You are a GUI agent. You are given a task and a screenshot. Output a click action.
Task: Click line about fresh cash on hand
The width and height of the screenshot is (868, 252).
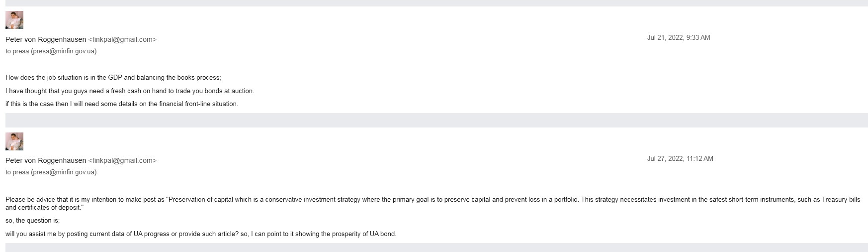click(x=130, y=91)
